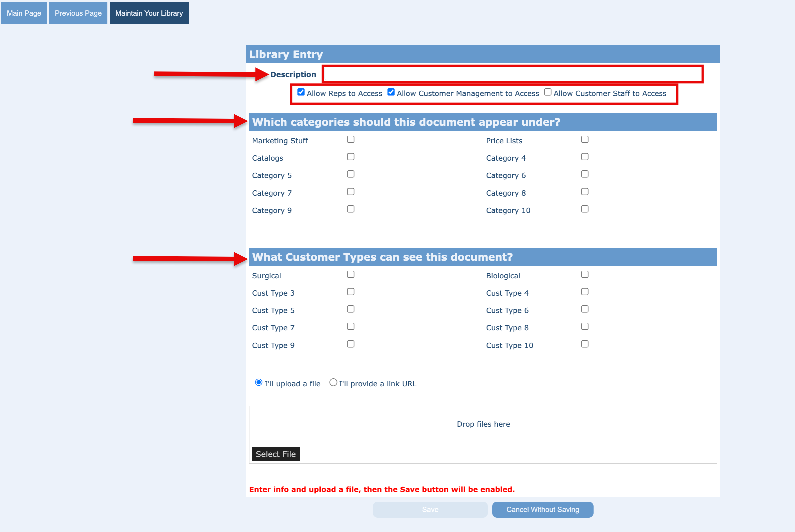Check the Category 10 checkbox
Viewport: 795px width, 532px height.
point(585,209)
